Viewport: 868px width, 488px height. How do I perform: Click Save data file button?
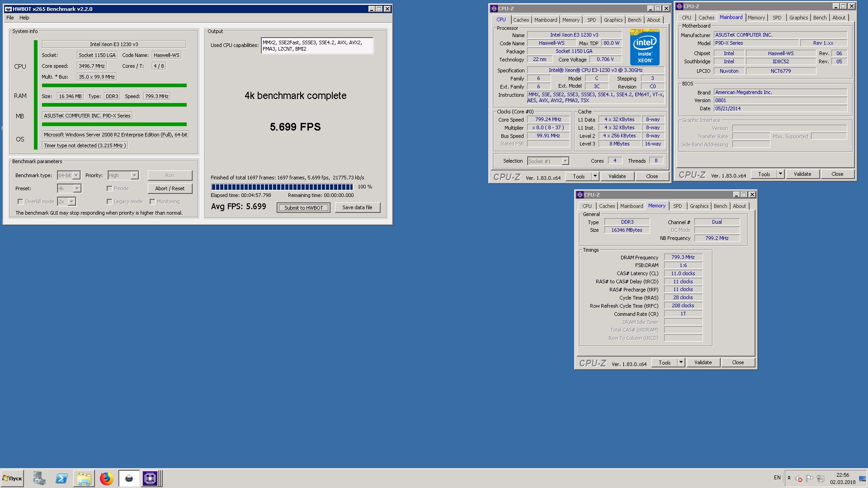tap(357, 207)
